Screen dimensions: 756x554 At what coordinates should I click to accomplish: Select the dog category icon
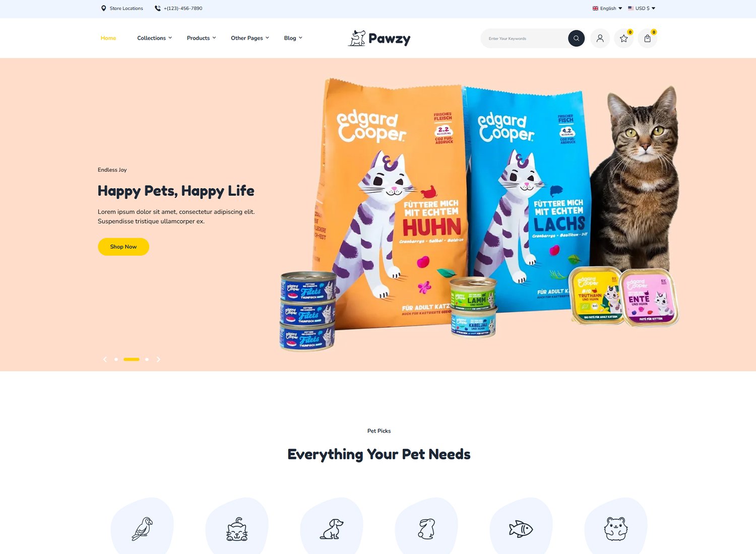coord(332,529)
